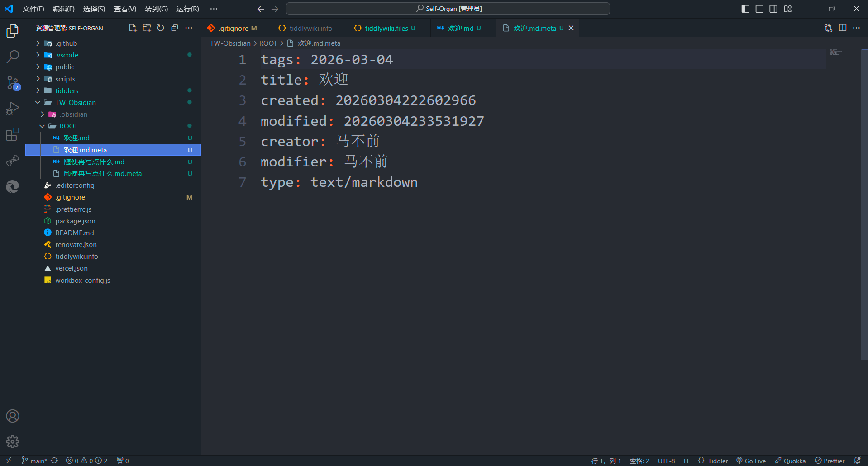Toggle the secondary side bar visibility
Viewport: 868px width, 466px height.
point(773,9)
